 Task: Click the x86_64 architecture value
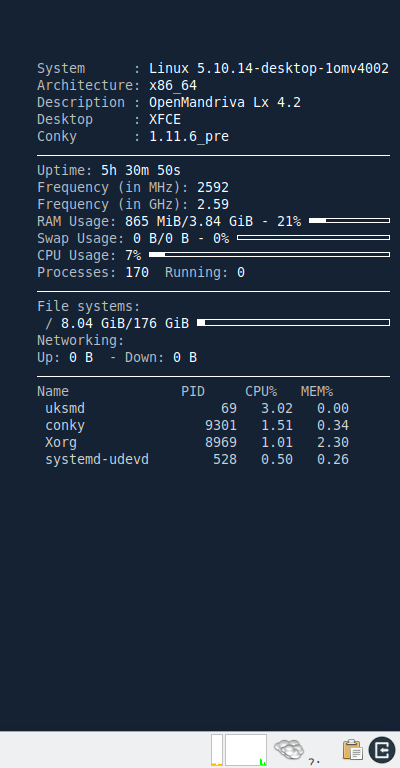(173, 86)
